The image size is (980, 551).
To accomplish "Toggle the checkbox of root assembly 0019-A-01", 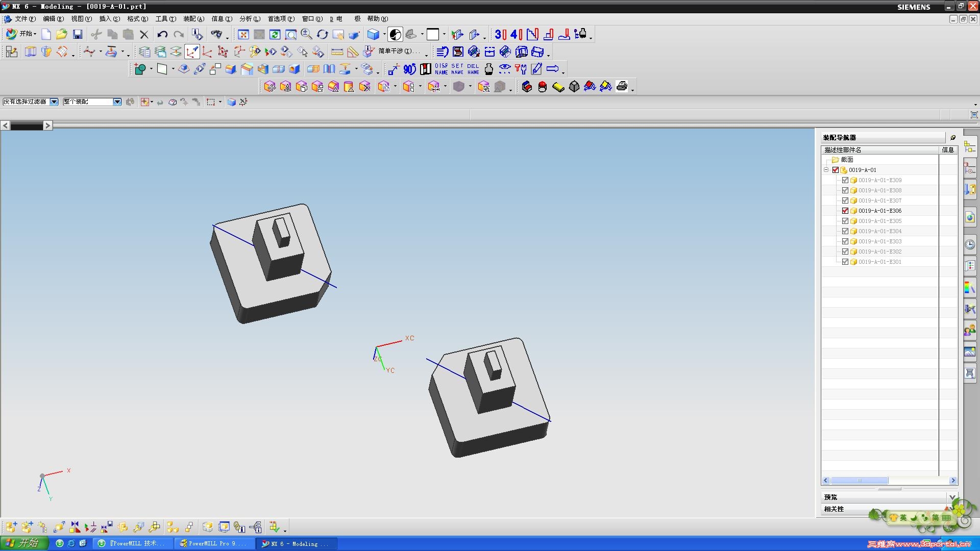I will pyautogui.click(x=836, y=170).
